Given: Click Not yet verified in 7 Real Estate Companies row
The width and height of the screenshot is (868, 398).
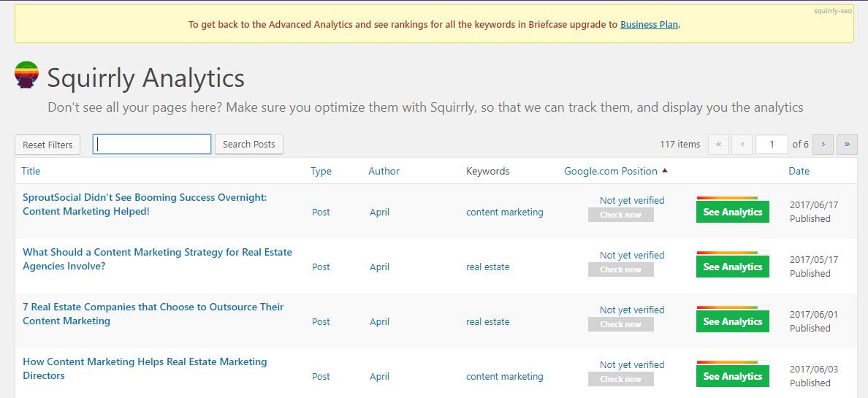Looking at the screenshot, I should coord(631,310).
